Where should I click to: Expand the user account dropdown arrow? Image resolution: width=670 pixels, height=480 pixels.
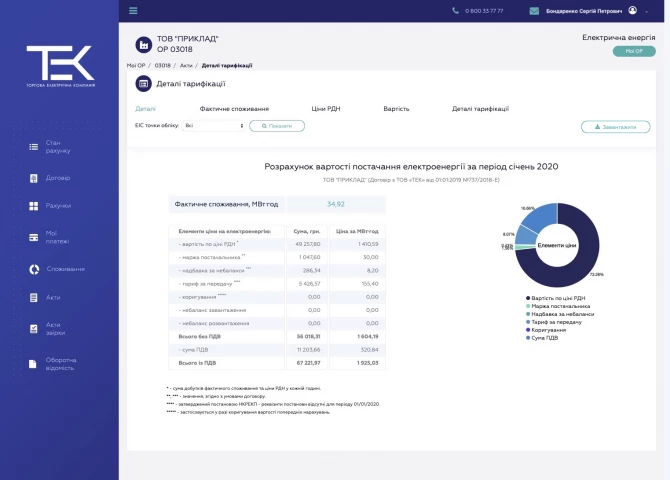(x=647, y=11)
